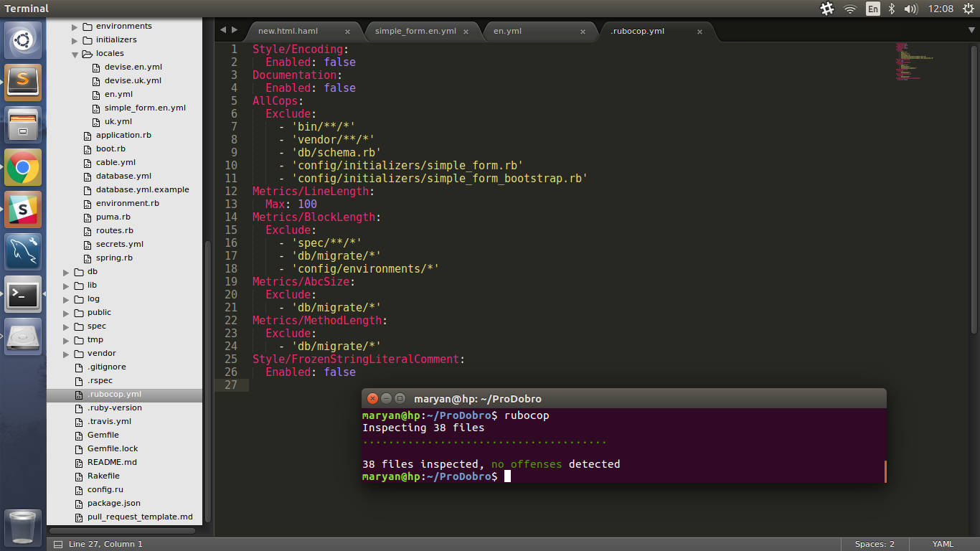Screen dimensions: 980x551
Task: Open uk.yml in sidebar
Action: pyautogui.click(x=118, y=121)
